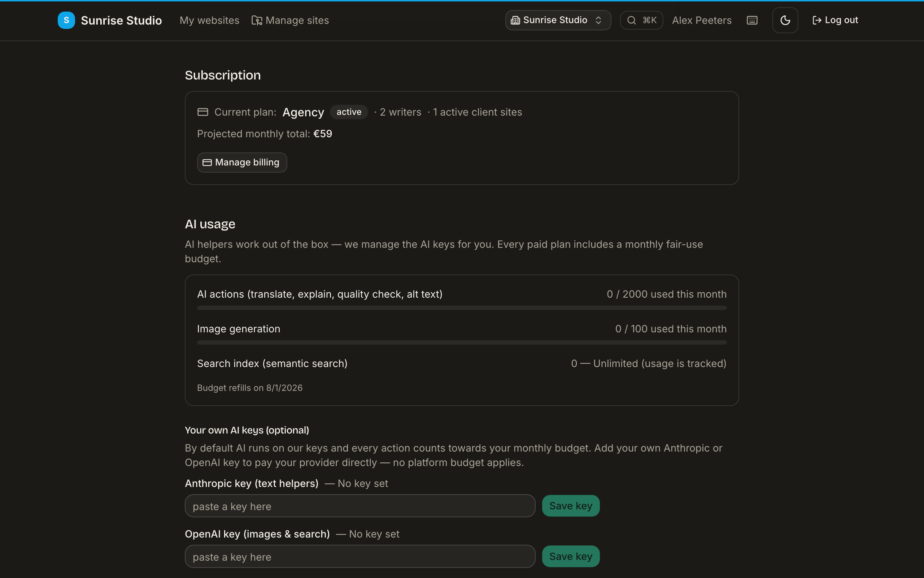The height and width of the screenshot is (578, 924).
Task: Save the OpenAI key
Action: click(x=570, y=556)
